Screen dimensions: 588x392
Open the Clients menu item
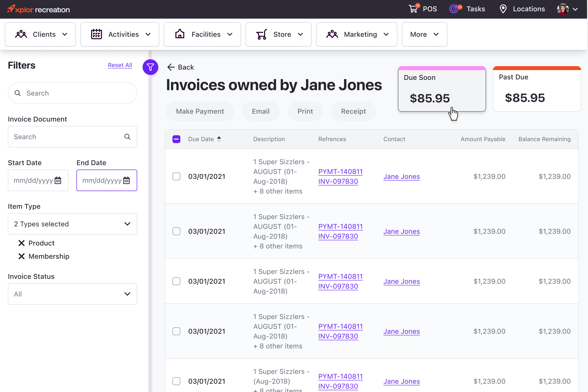click(x=40, y=34)
